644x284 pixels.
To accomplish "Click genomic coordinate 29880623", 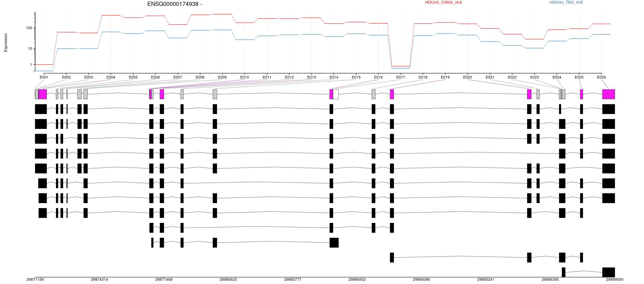I will coord(228,279).
